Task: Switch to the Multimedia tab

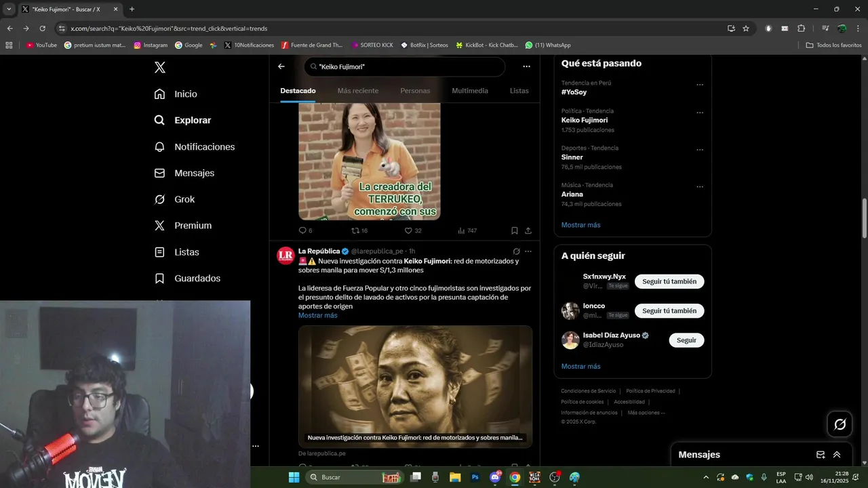Action: (x=470, y=91)
